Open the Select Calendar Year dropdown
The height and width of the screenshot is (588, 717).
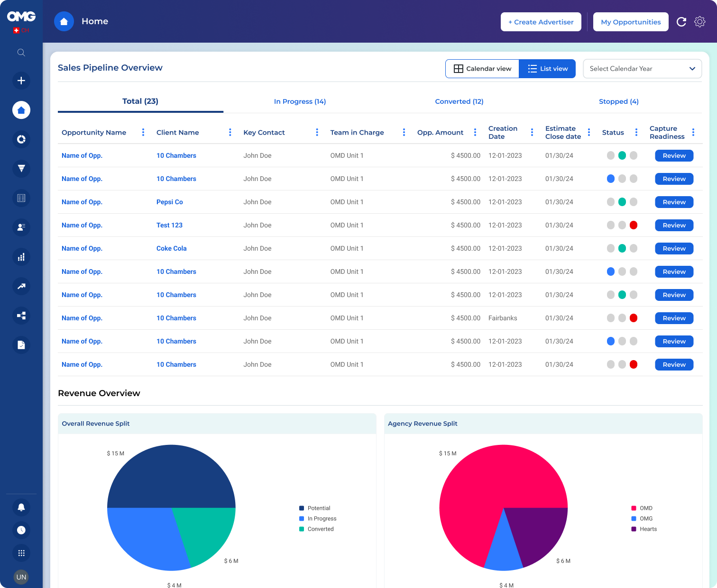tap(642, 69)
